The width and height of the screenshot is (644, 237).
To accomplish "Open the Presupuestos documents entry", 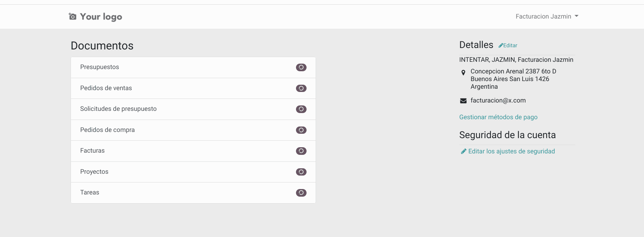I will pos(193,67).
